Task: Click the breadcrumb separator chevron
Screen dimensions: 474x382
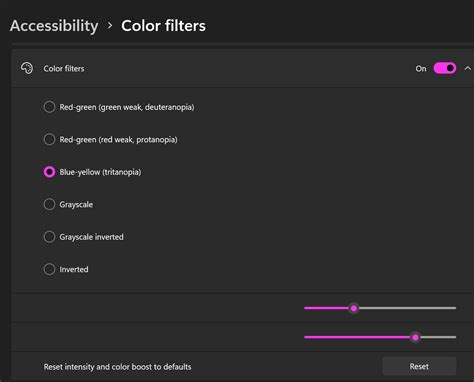Action: (x=110, y=25)
